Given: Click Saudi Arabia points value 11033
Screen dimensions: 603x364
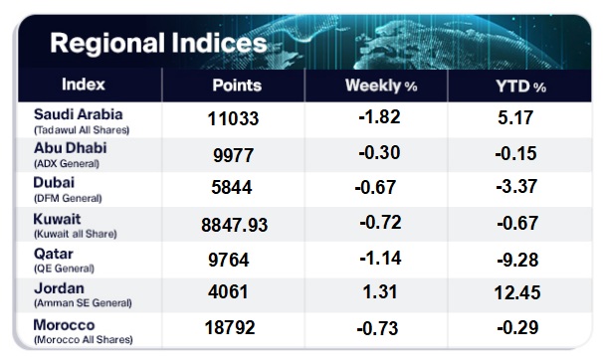Looking at the screenshot, I should [x=233, y=118].
